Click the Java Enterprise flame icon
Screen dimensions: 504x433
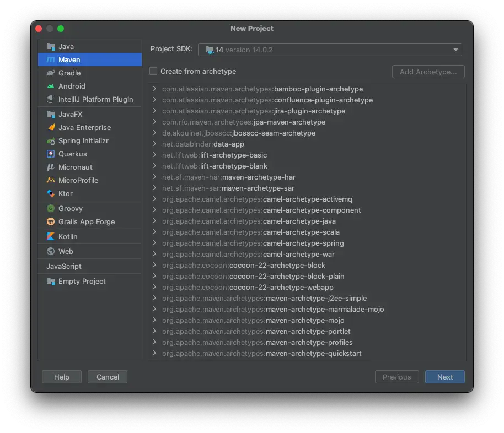[51, 127]
